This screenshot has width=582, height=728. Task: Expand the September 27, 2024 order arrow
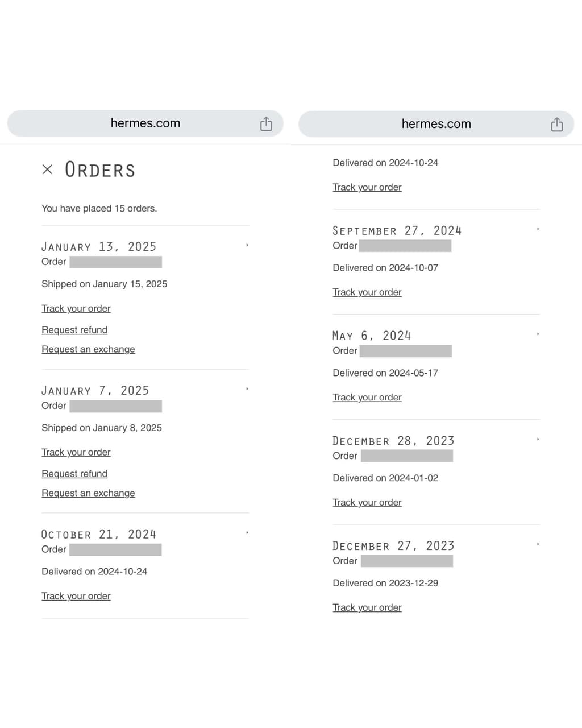[x=538, y=229]
